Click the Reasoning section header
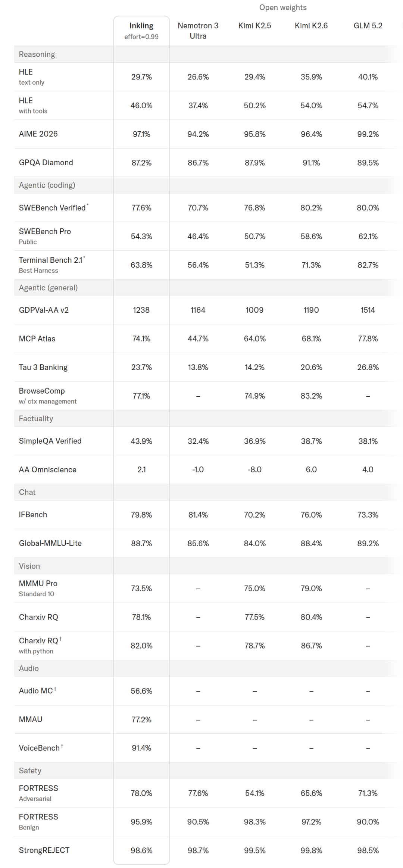This screenshot has height=868, width=403. pos(37,54)
